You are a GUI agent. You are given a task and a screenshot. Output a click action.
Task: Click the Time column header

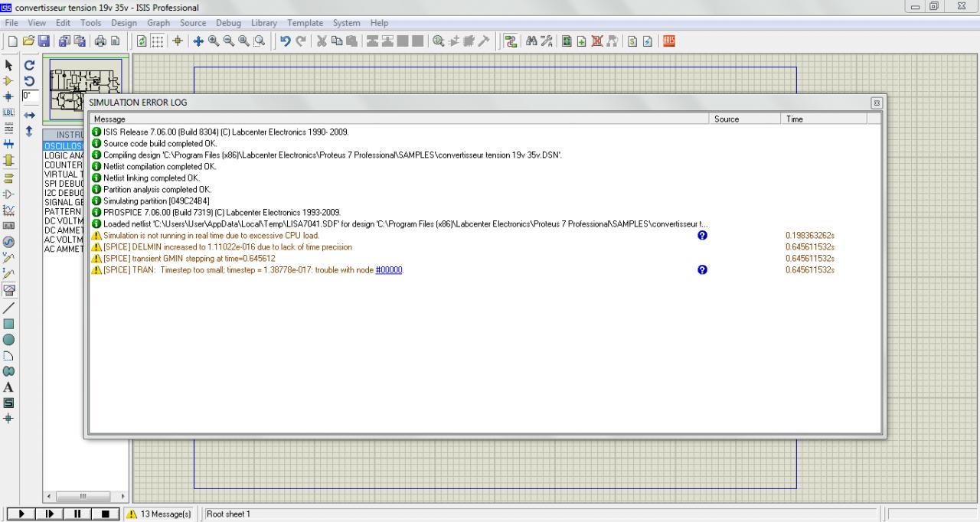coord(825,119)
